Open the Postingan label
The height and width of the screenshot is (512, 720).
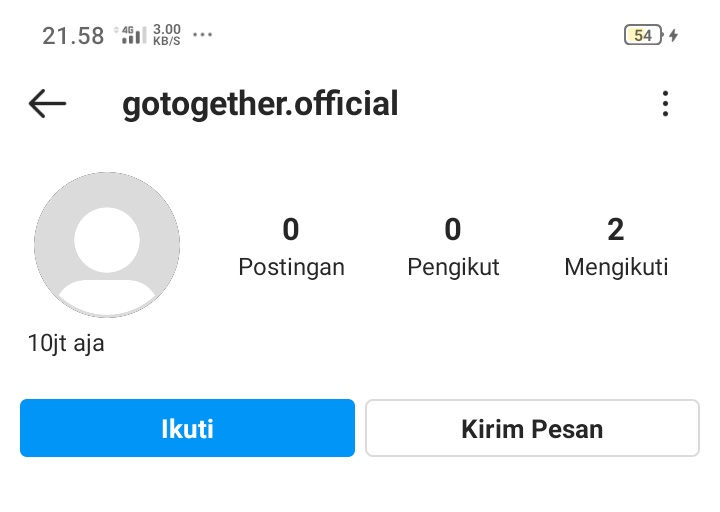291,268
